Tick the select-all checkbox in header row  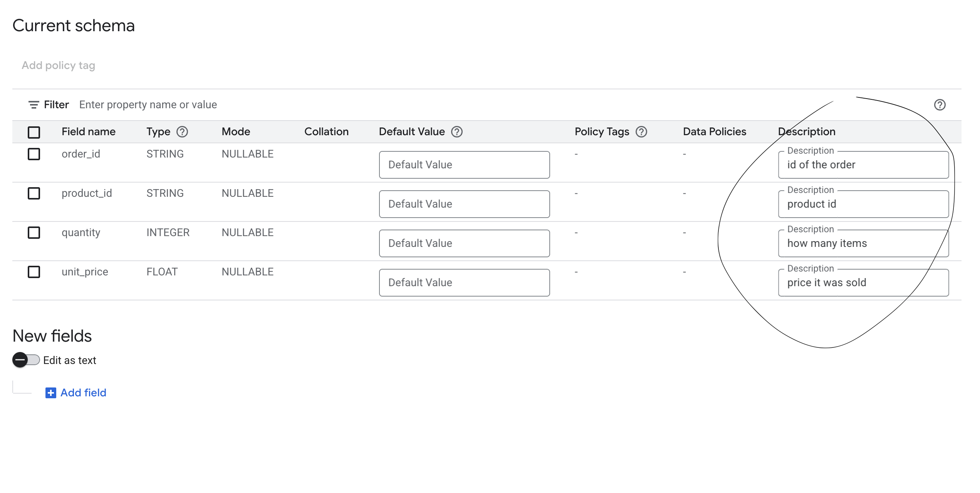[x=34, y=132]
